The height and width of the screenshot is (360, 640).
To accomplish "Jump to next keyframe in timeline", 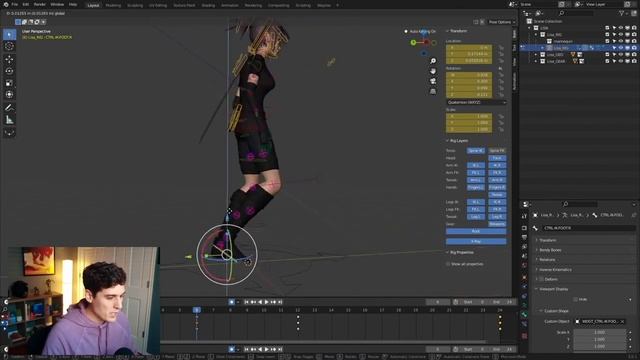I will (x=273, y=302).
